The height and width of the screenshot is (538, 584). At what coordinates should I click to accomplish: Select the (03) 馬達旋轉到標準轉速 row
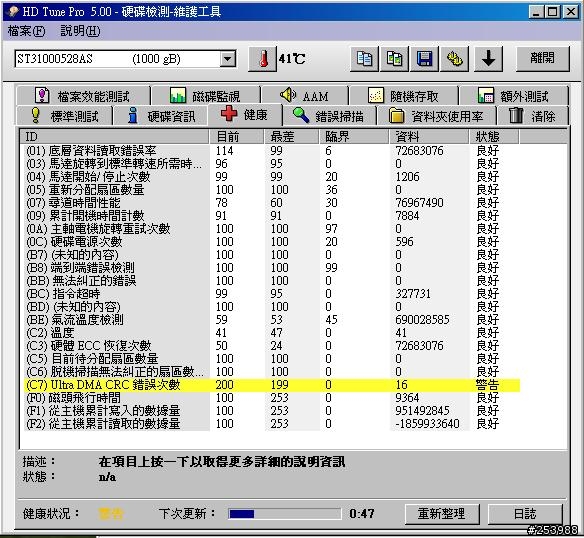272,164
